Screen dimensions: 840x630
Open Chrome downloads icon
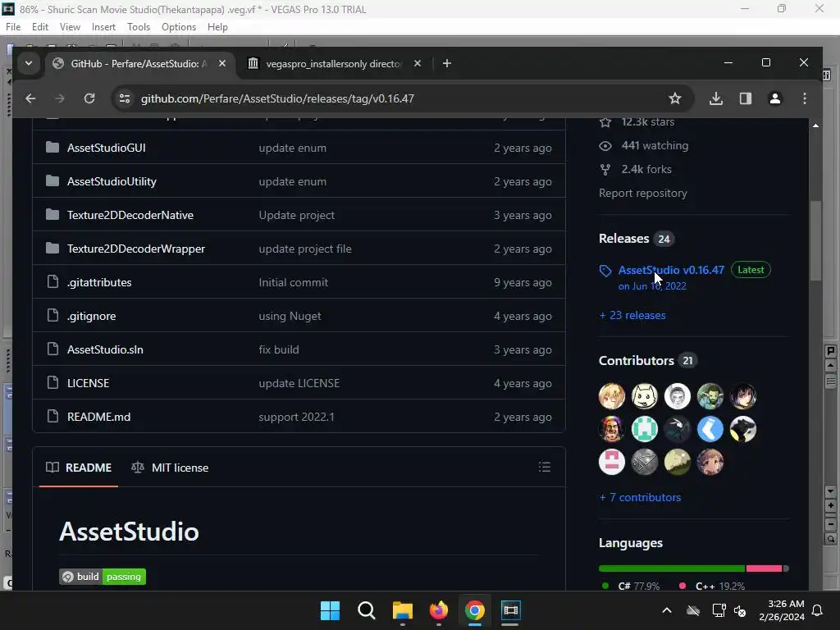[715, 98]
